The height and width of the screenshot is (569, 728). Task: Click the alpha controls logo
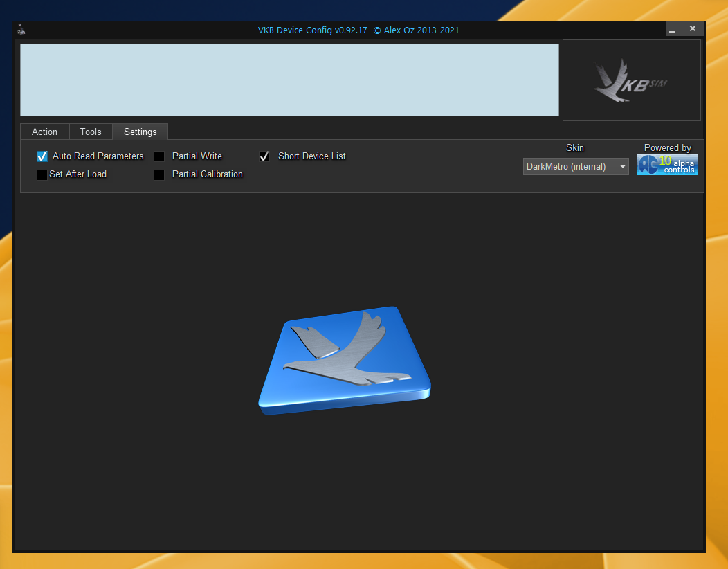[666, 165]
